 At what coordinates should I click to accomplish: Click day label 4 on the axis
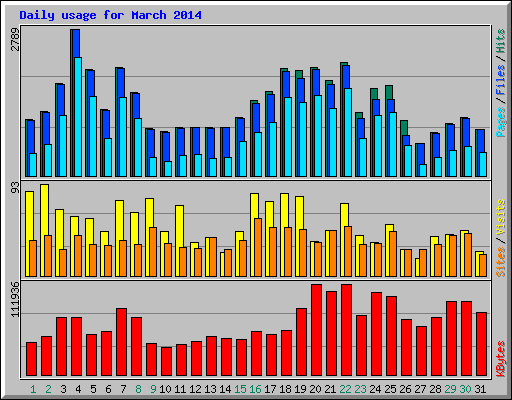point(78,389)
